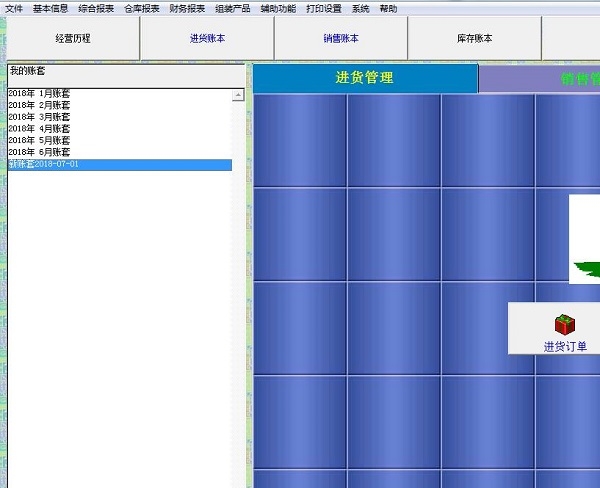Click the account list scroll up arrow
600x488 pixels.
pos(238,95)
